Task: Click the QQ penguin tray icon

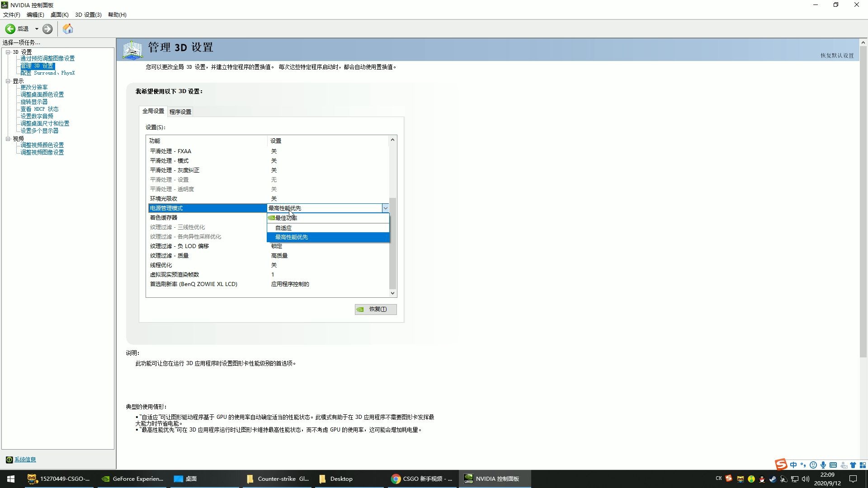Action: 762,479
